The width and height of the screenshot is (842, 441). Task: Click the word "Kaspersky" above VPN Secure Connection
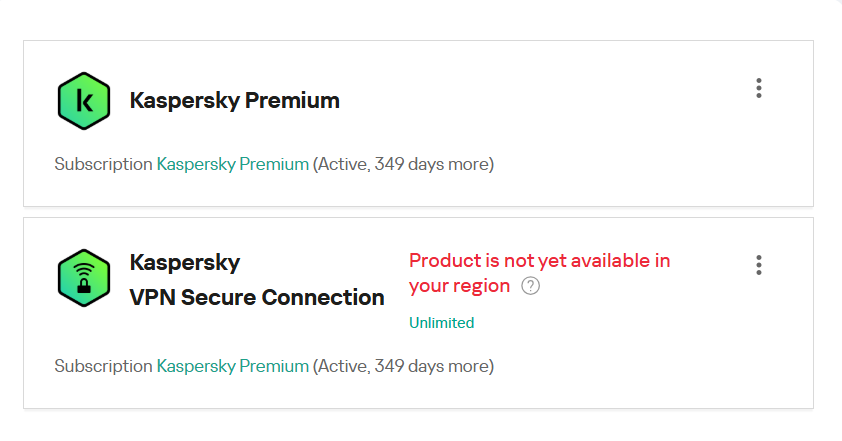pos(185,263)
